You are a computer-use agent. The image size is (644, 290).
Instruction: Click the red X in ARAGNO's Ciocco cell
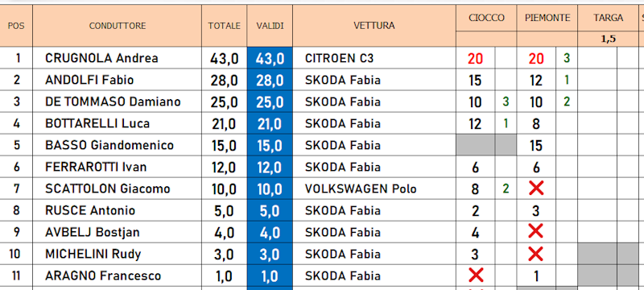(476, 275)
